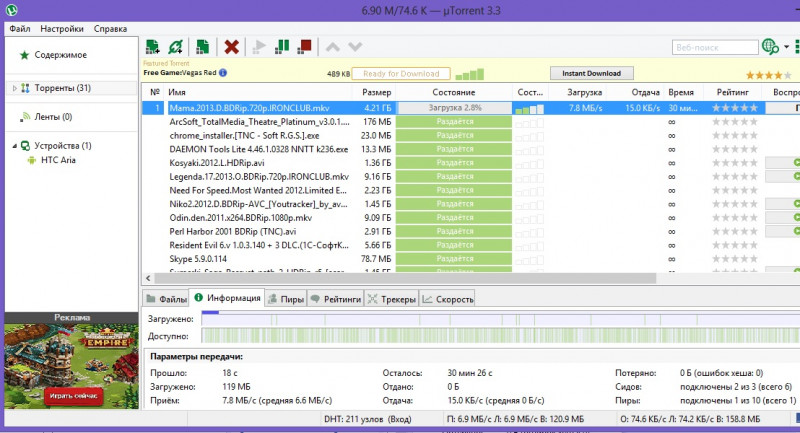Click the featured torrent star rating
This screenshot has width=800, height=433.
point(768,75)
